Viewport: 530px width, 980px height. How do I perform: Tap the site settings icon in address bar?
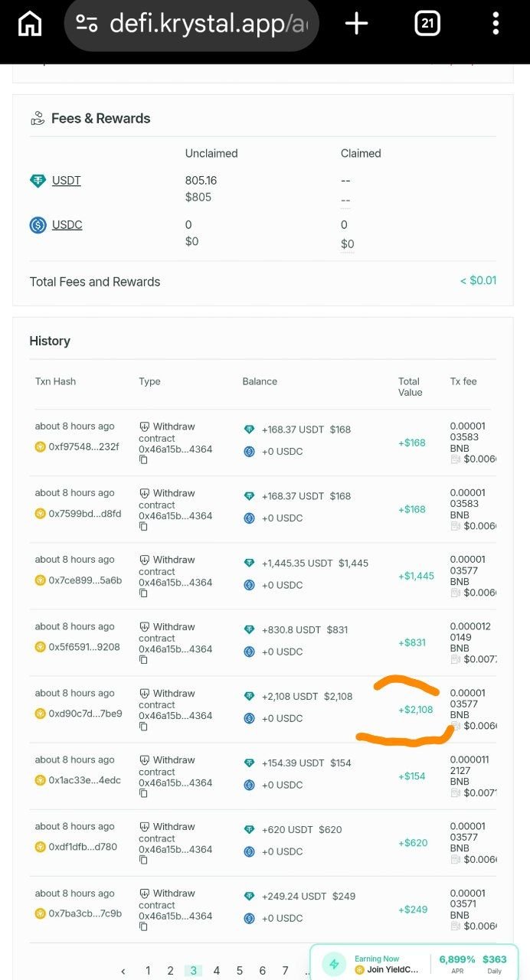click(x=87, y=24)
